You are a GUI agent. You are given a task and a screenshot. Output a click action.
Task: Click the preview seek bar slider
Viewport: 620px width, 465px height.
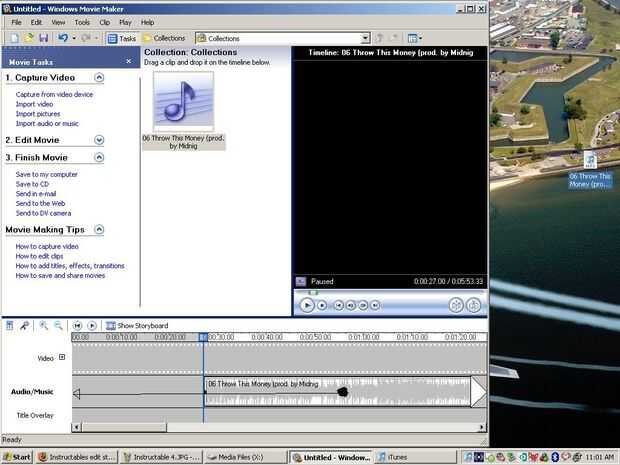click(x=313, y=293)
